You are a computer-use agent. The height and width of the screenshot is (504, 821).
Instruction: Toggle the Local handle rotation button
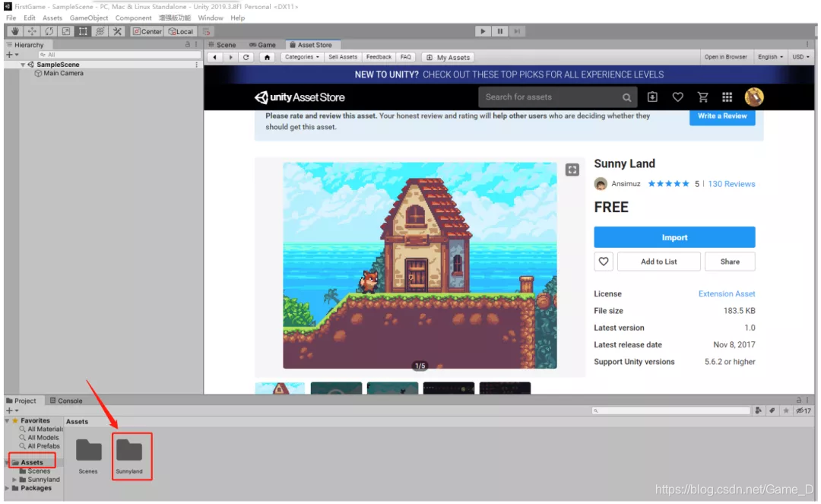click(181, 31)
